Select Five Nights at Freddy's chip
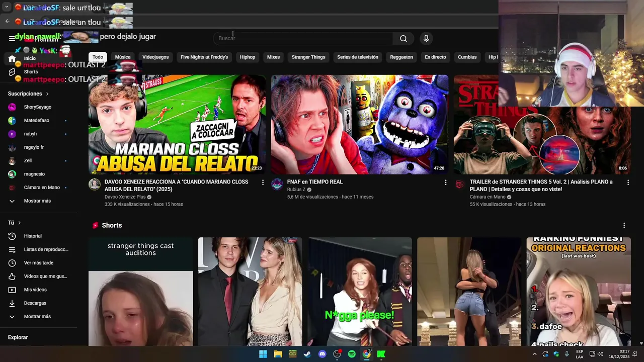The image size is (644, 362). tap(204, 57)
